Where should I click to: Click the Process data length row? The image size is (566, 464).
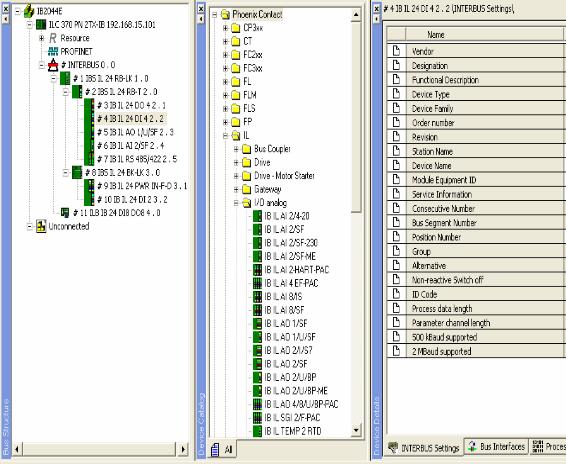point(476,308)
